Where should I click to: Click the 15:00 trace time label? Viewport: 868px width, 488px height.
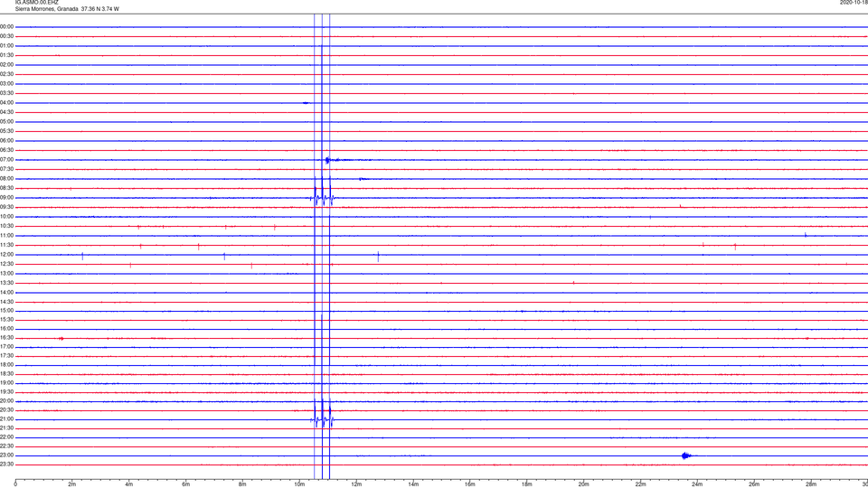[7, 310]
